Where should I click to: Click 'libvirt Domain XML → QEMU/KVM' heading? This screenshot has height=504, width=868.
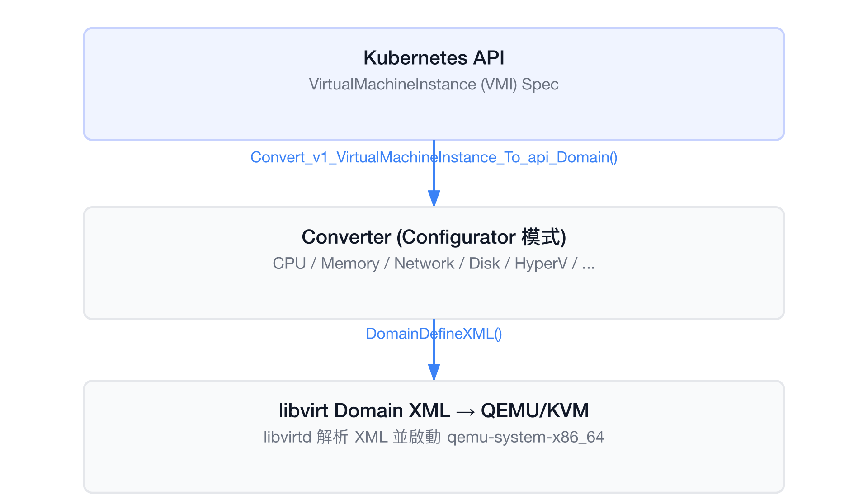tap(434, 410)
